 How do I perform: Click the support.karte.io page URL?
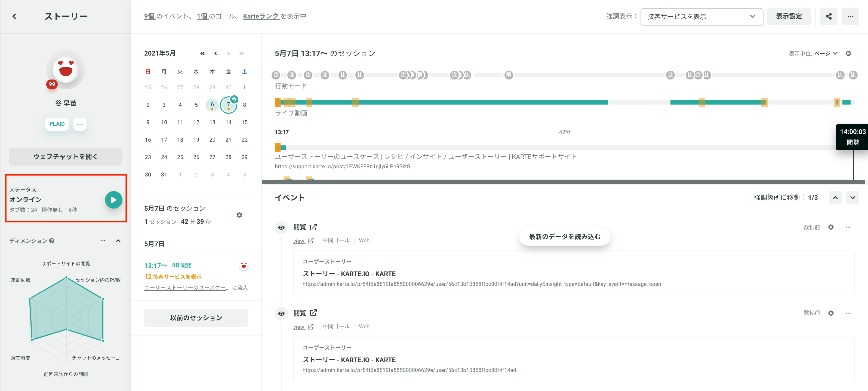342,167
